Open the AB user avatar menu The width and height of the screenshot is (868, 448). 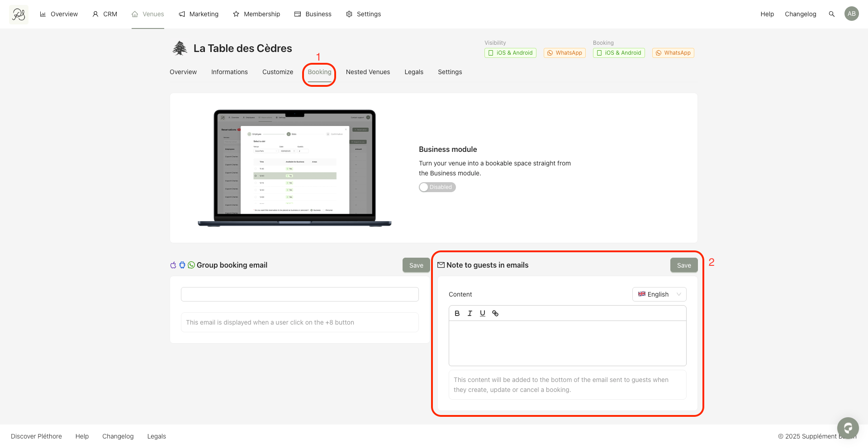(x=852, y=14)
